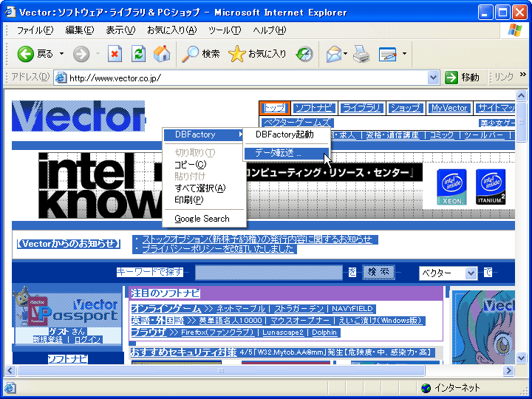Screen dimensions: 532x399
Task: Click the page icon in the address bar
Action: click(61, 78)
